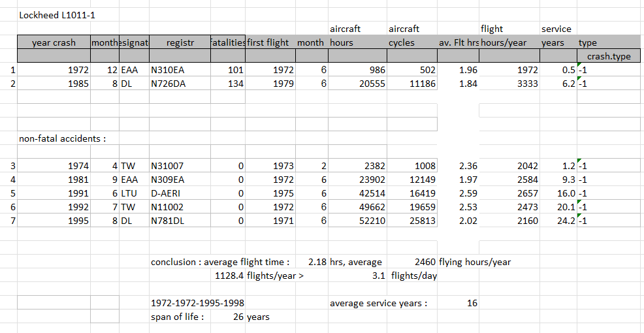The image size is (644, 333).
Task: Select aircraft hours value 49662
Action: (x=357, y=207)
